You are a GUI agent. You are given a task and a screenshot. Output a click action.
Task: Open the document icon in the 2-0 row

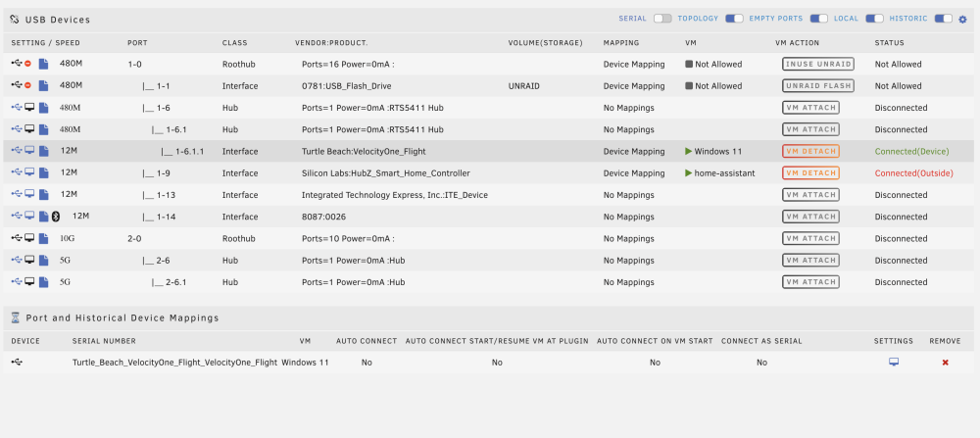click(x=43, y=238)
